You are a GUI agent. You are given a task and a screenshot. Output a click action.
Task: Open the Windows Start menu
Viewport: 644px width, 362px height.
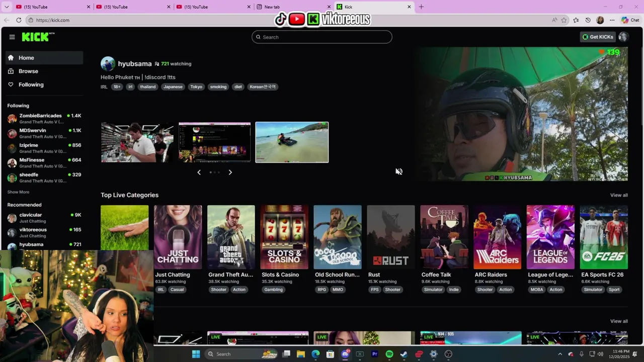tap(196, 354)
